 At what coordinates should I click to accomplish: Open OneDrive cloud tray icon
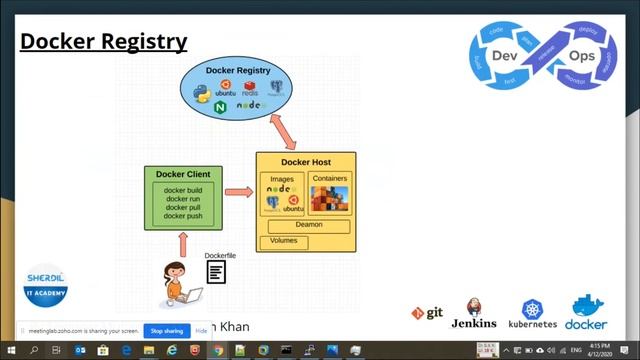pos(540,350)
